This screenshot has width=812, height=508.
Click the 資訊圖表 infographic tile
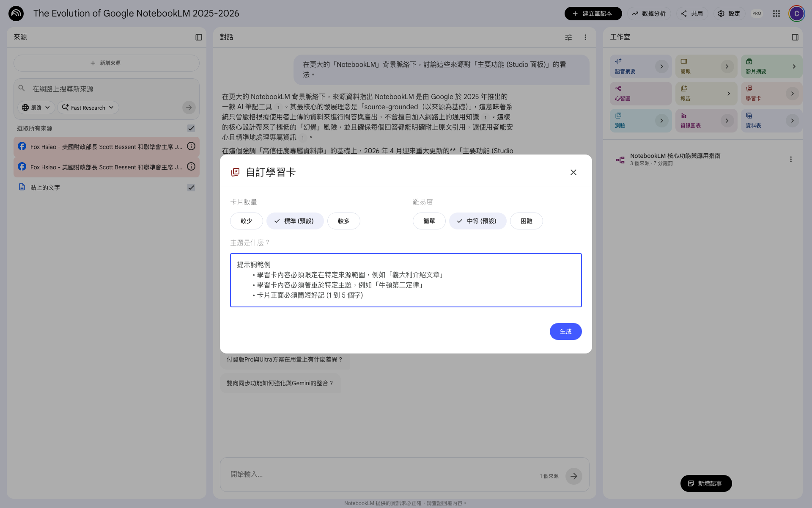point(706,121)
